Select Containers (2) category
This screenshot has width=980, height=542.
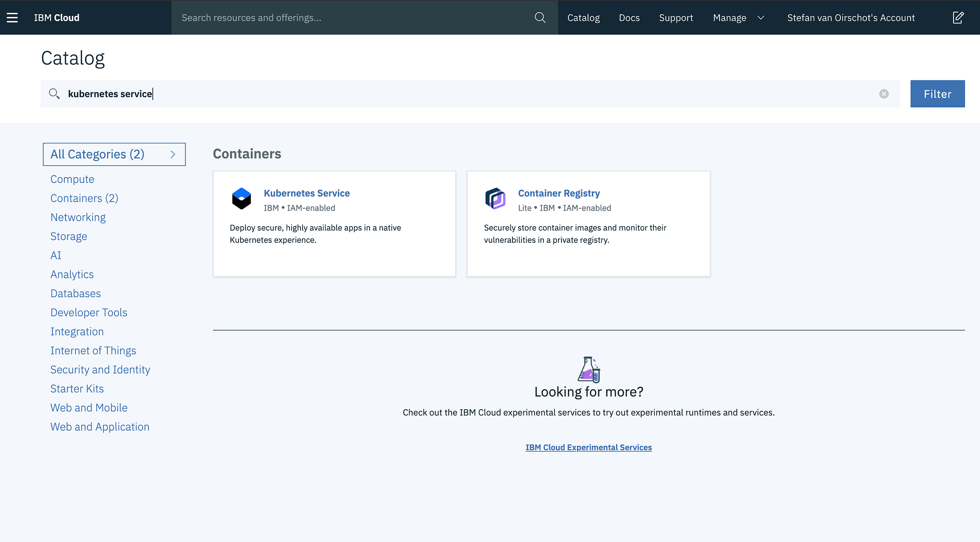point(84,198)
